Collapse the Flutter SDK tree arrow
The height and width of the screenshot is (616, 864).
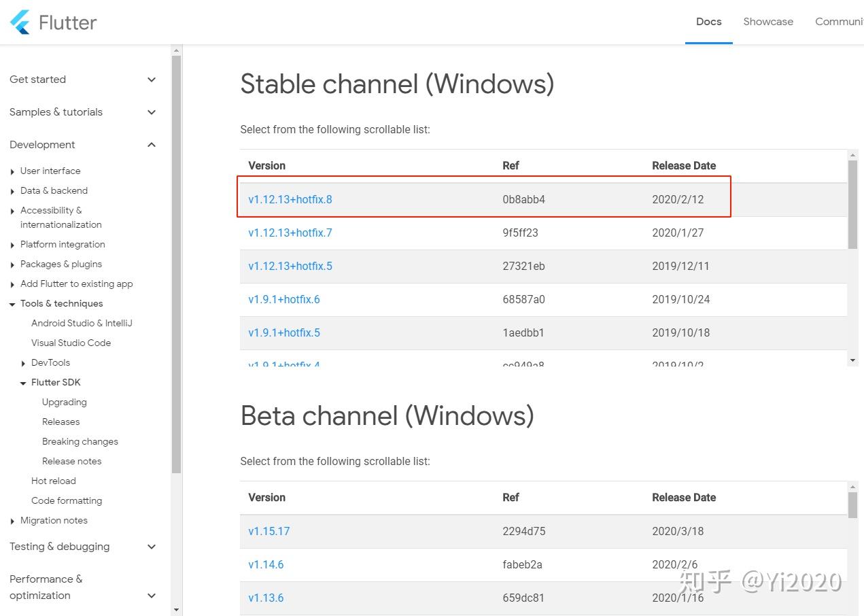coord(23,383)
